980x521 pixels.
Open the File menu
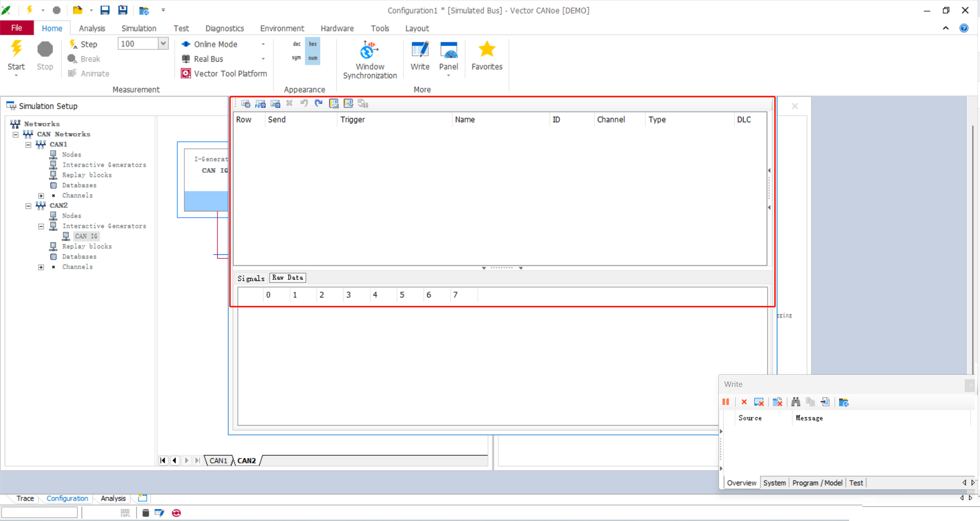pyautogui.click(x=17, y=28)
